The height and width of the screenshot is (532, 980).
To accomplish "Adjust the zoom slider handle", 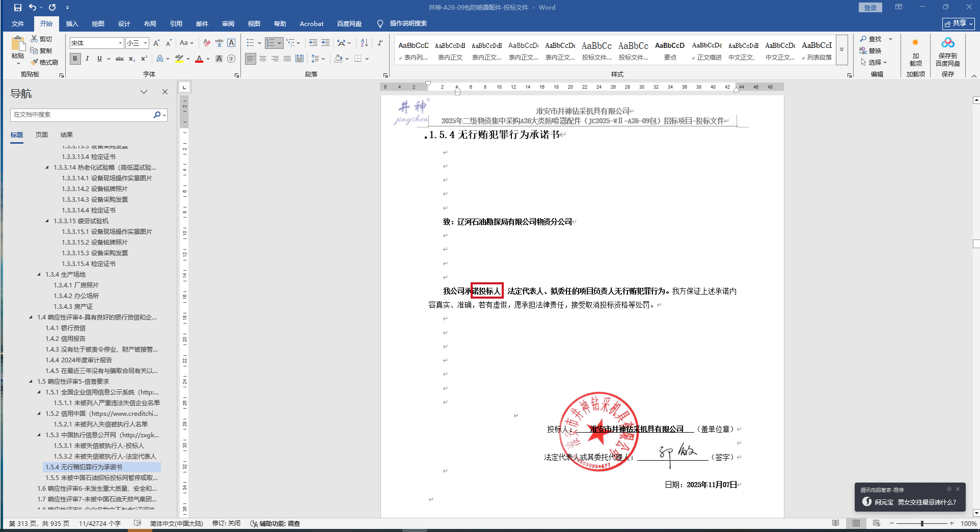I will click(x=922, y=523).
